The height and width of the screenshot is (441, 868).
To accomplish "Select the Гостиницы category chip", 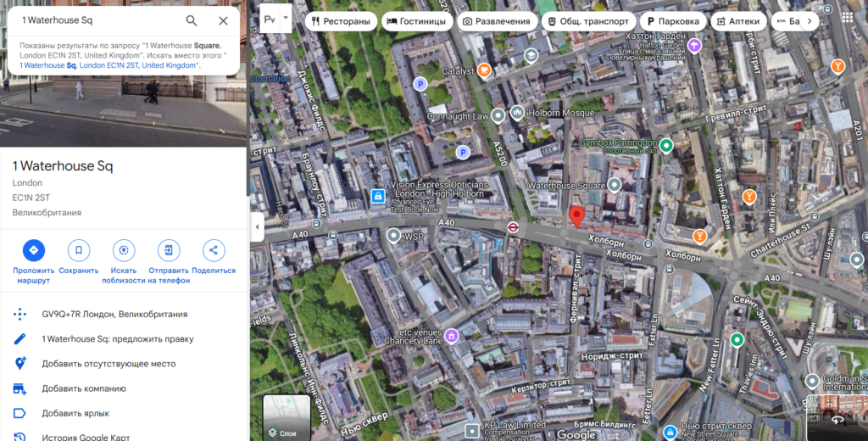I will tap(417, 21).
